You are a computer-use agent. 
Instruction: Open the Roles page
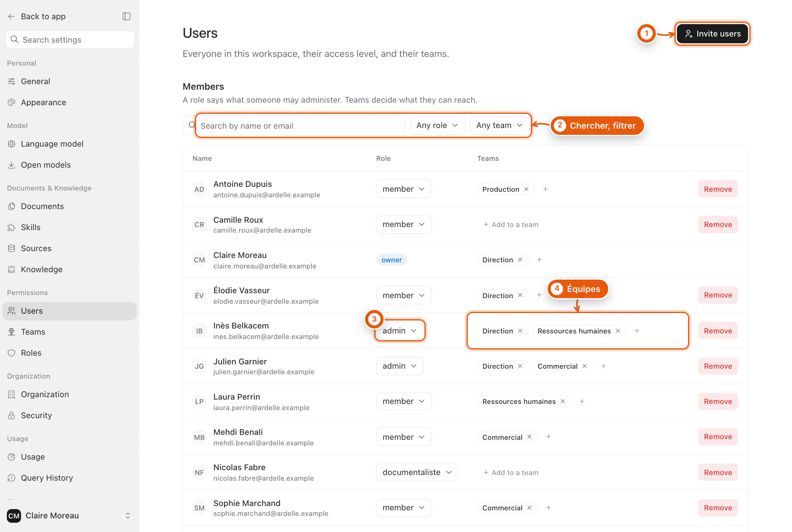[70, 353]
